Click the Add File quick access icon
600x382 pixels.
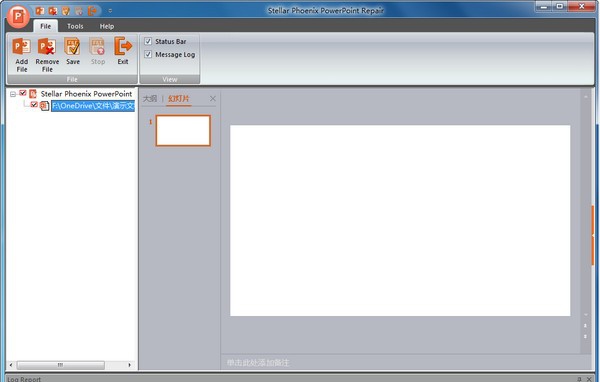click(x=40, y=11)
